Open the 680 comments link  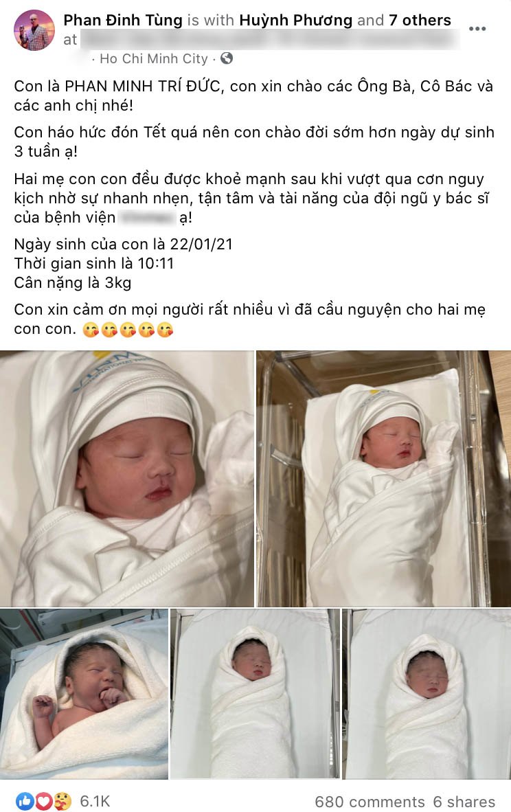point(370,802)
